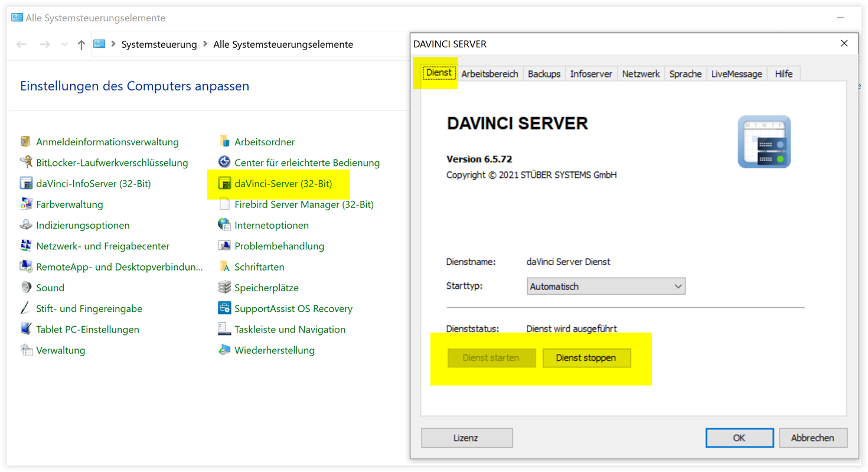Image resolution: width=868 pixels, height=472 pixels.
Task: Switch to the Backups tab
Action: (x=543, y=73)
